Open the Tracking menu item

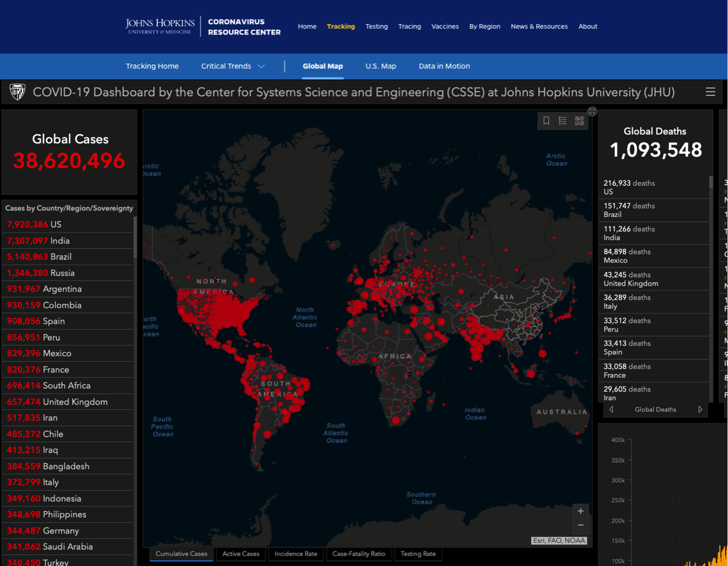click(x=341, y=27)
